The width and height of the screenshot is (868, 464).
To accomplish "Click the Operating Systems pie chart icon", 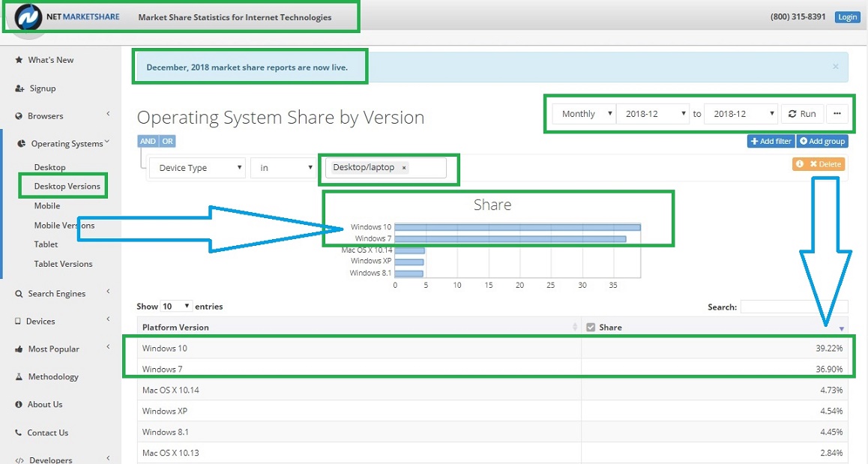I will pyautogui.click(x=21, y=143).
